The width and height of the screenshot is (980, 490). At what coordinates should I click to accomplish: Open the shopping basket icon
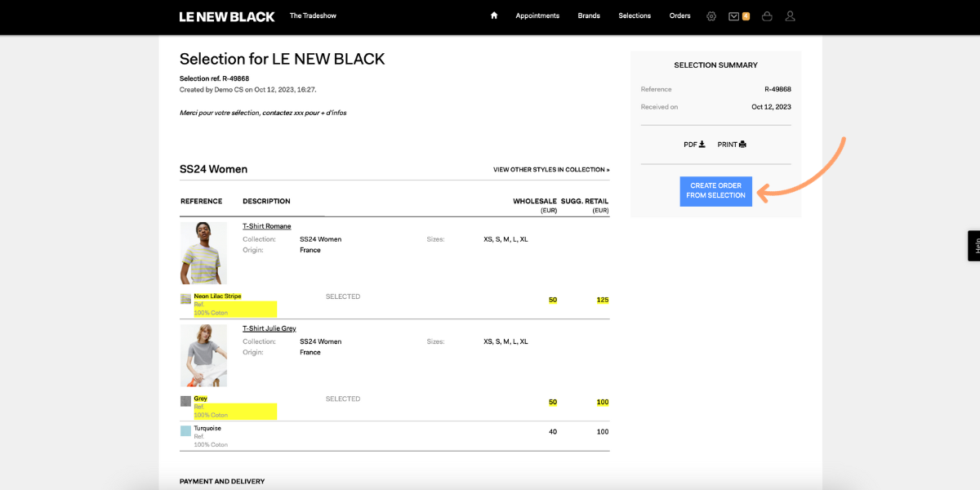click(x=767, y=16)
